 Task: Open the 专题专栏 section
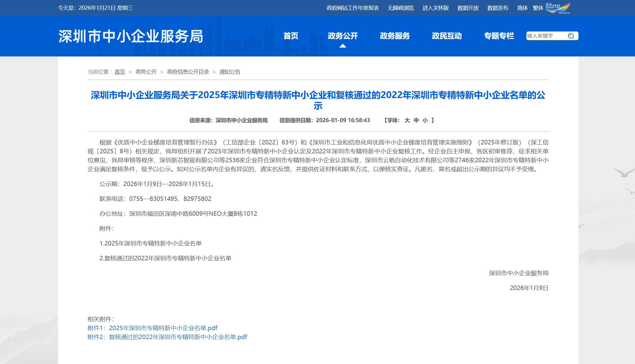[499, 36]
